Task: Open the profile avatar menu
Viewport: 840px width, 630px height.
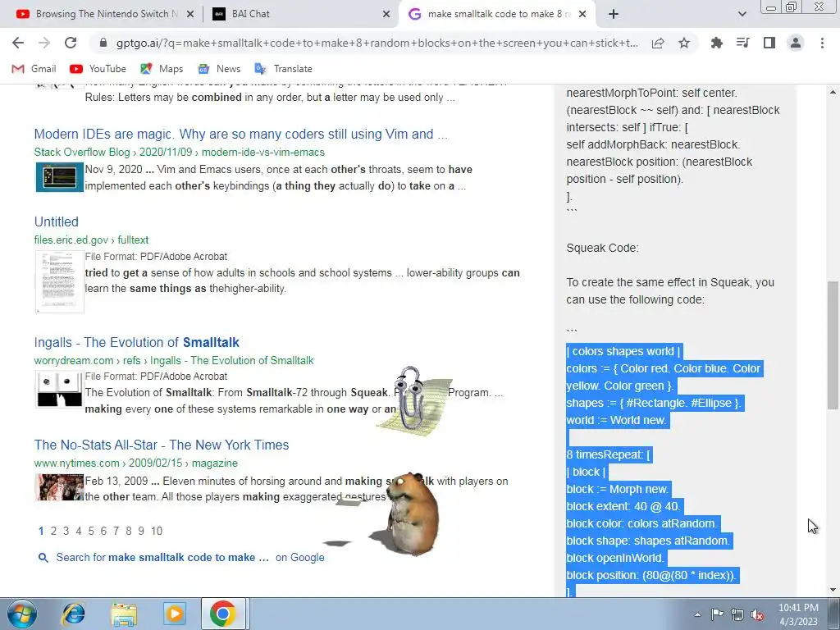Action: [x=796, y=43]
